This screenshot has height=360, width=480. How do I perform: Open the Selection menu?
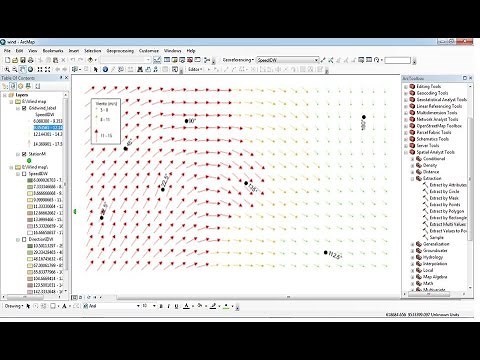click(92, 51)
